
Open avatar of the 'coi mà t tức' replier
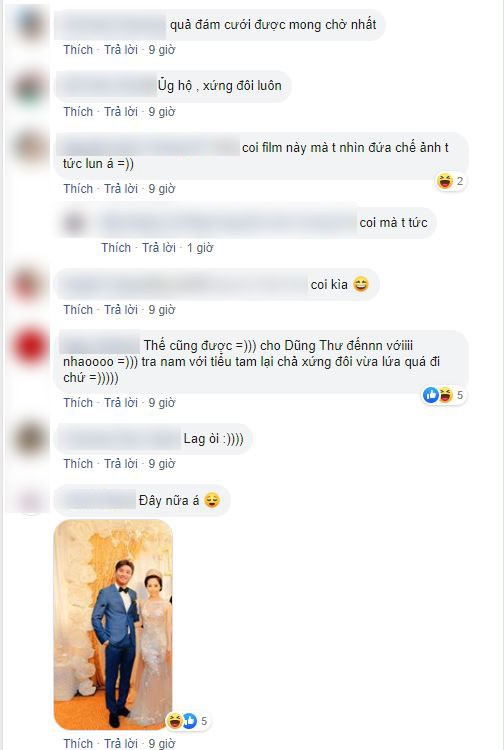coord(74,223)
